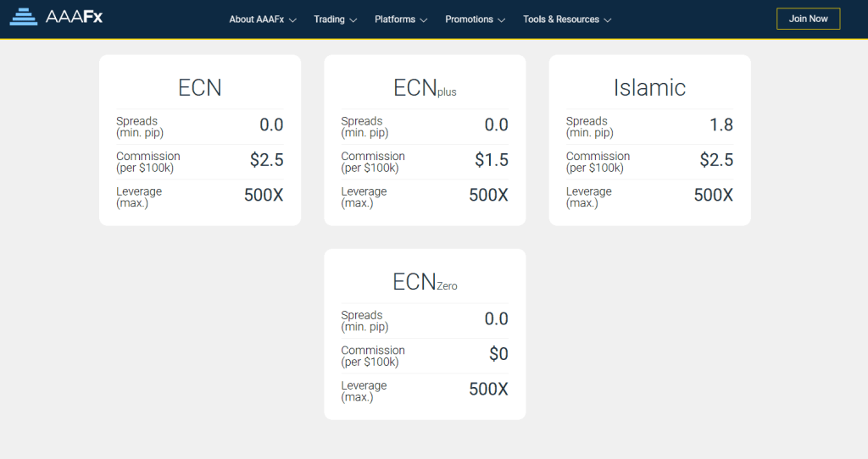Click the Spreads label in ECN plus card
This screenshot has width=868, height=459.
pyautogui.click(x=364, y=127)
